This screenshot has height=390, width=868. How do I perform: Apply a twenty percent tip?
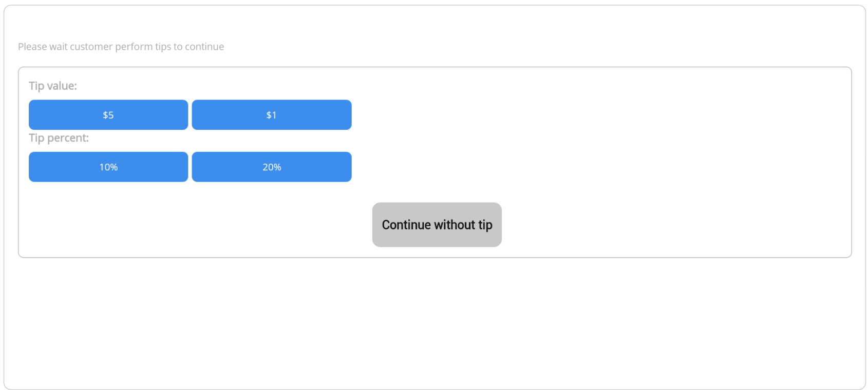click(x=272, y=167)
